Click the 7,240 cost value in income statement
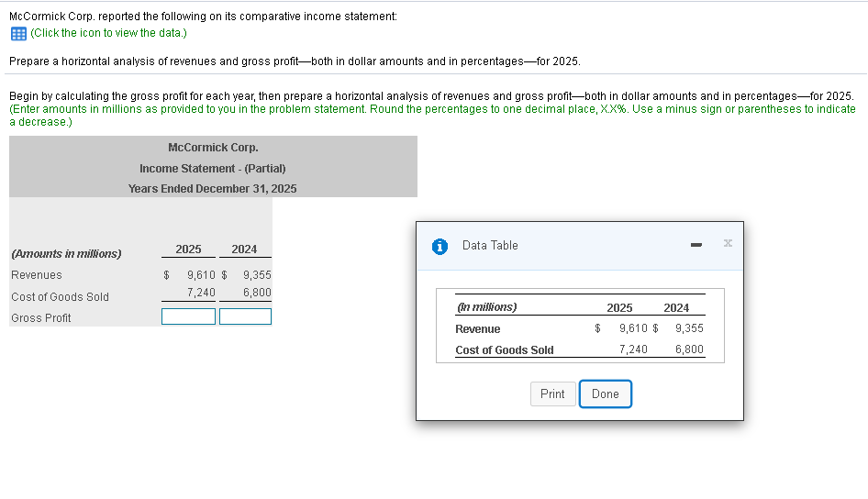 point(201,292)
